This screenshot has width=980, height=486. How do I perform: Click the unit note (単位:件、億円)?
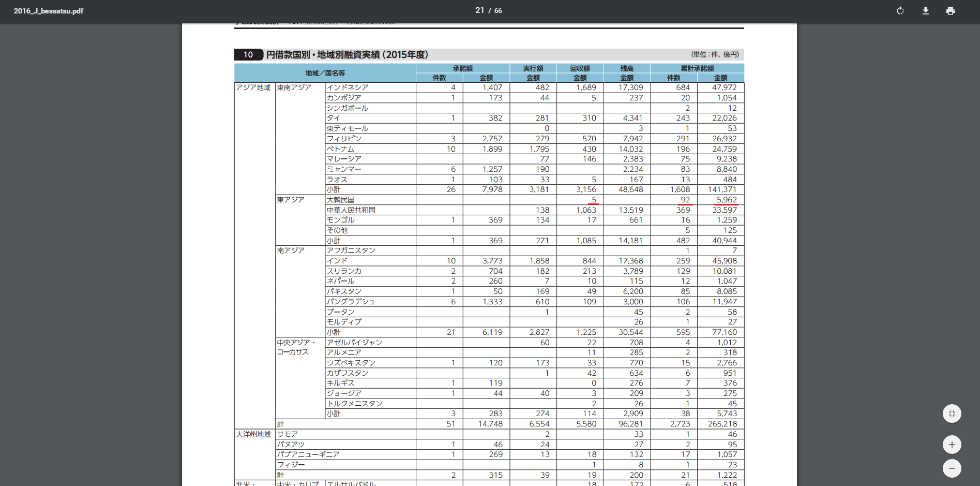[715, 55]
